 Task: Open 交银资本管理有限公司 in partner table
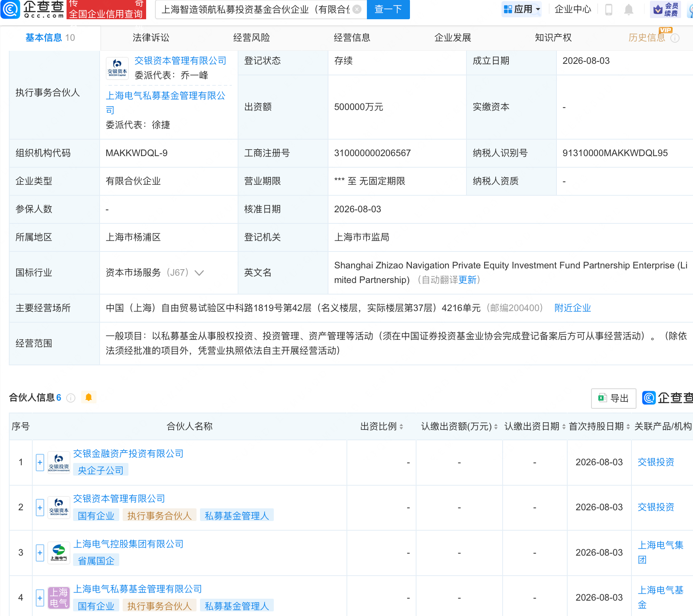pyautogui.click(x=119, y=499)
